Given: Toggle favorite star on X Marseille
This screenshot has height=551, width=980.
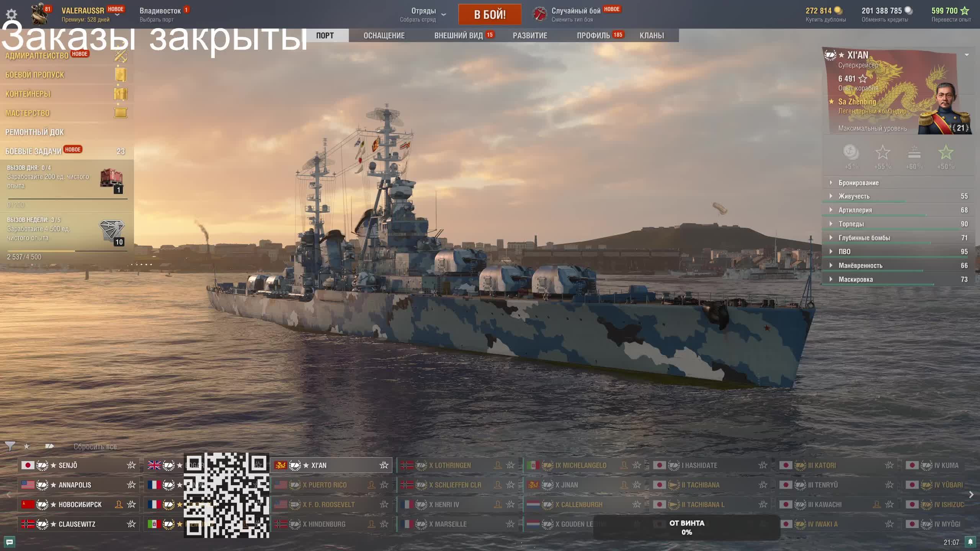Looking at the screenshot, I should [x=510, y=524].
